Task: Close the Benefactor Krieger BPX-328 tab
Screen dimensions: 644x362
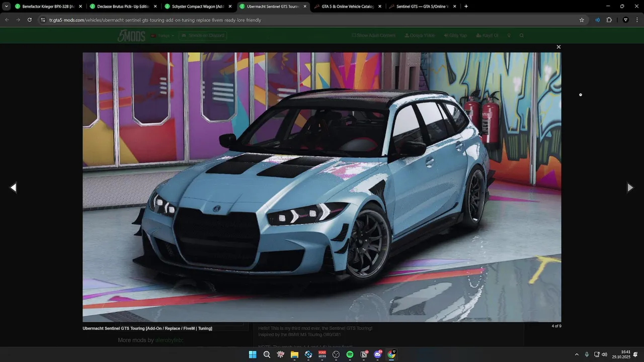Action: [x=80, y=7]
